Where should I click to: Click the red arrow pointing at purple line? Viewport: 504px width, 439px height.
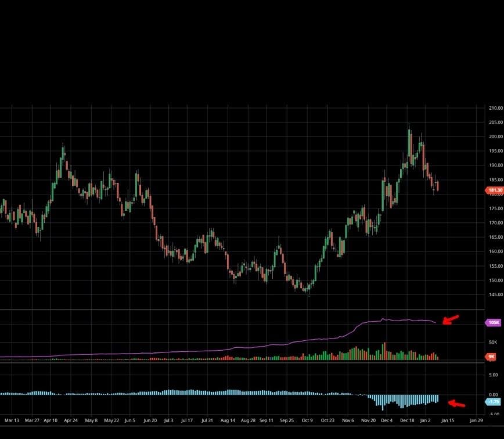click(x=451, y=319)
